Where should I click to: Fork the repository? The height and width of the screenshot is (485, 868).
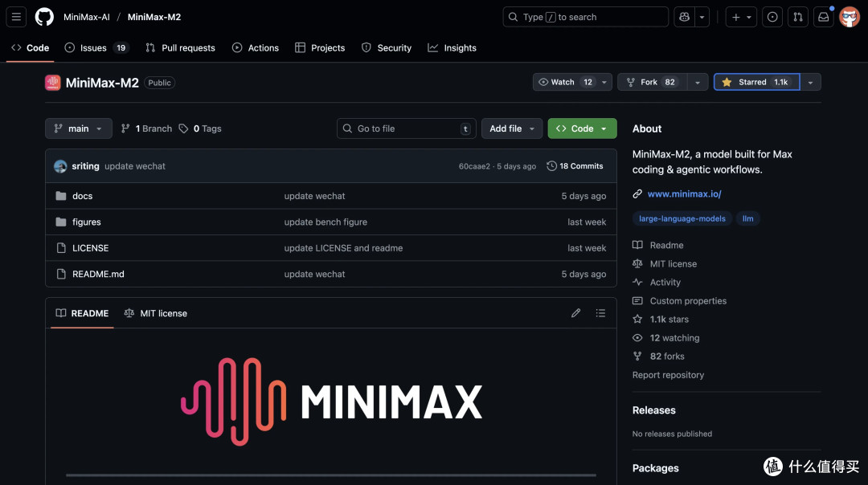pyautogui.click(x=652, y=82)
